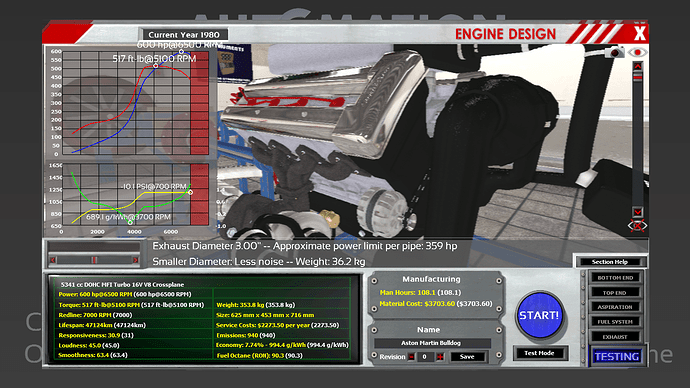Increase revision number with plus icon
The width and height of the screenshot is (690, 388).
[440, 357]
